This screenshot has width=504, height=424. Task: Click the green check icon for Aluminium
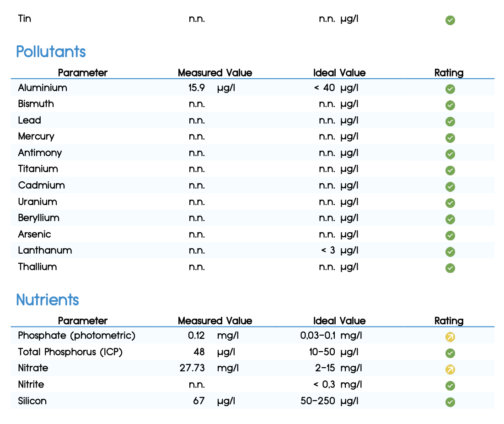click(450, 89)
